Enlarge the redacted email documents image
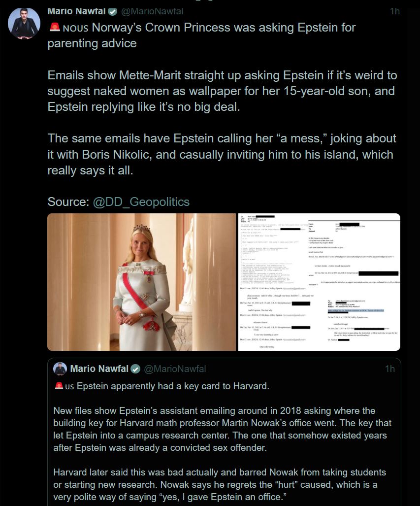 tap(320, 282)
